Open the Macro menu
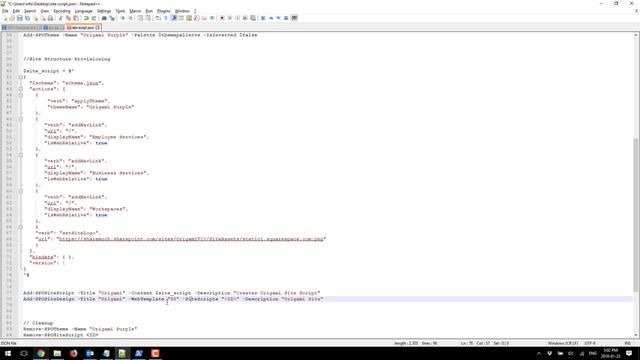 point(135,11)
